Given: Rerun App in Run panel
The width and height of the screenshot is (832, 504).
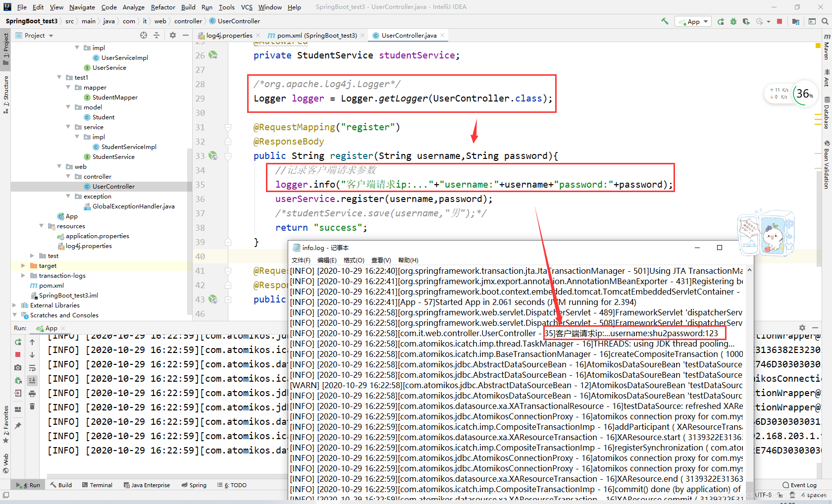Looking at the screenshot, I should tap(18, 342).
